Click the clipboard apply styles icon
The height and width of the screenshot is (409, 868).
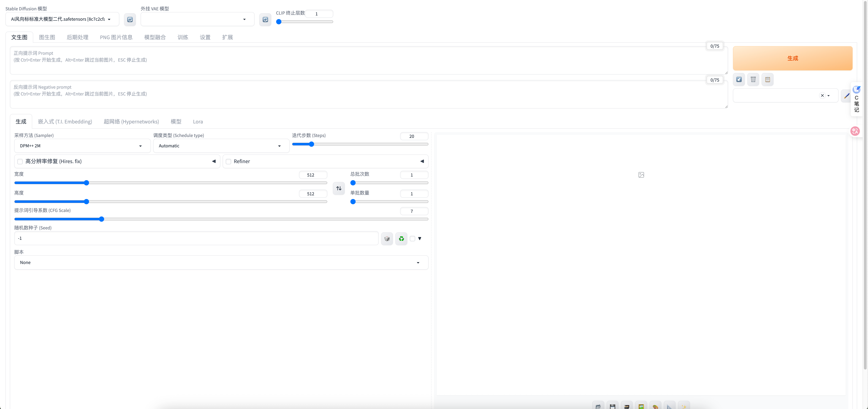768,80
